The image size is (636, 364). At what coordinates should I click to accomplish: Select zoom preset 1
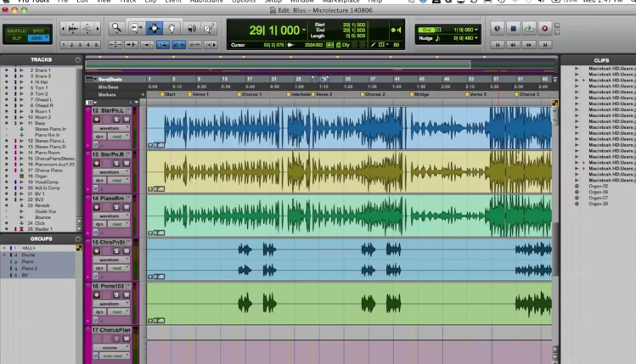[64, 45]
